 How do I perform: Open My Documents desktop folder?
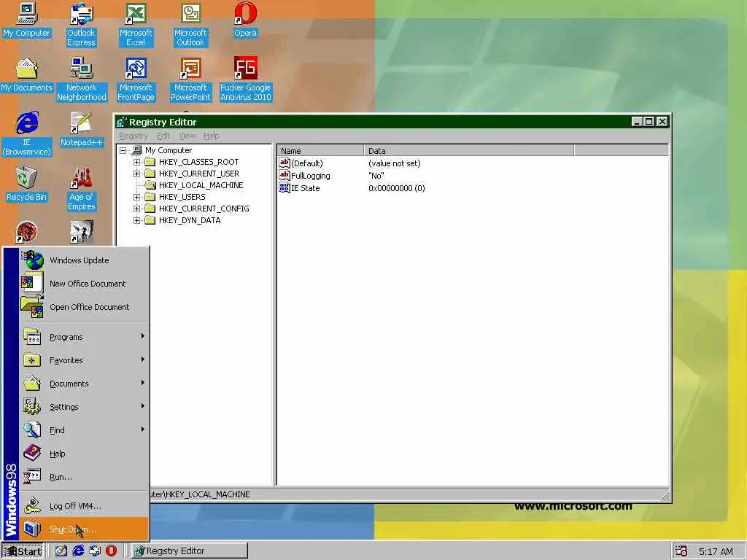point(27,75)
